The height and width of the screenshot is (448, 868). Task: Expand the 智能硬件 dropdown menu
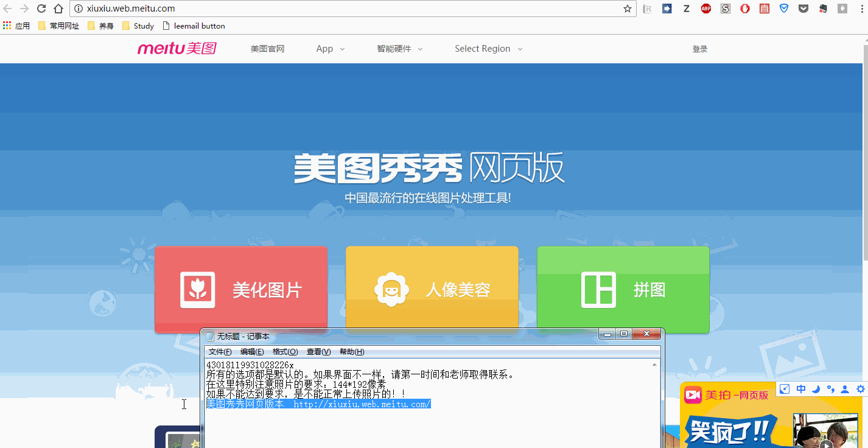coord(400,49)
